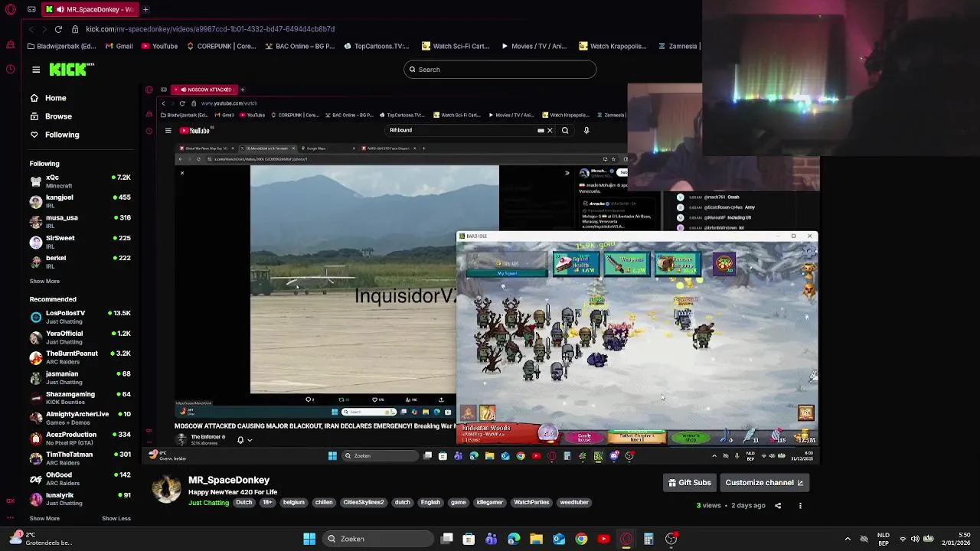Image resolution: width=980 pixels, height=551 pixels.
Task: Open the Movies / TV / Ani bookmark
Action: 534,46
